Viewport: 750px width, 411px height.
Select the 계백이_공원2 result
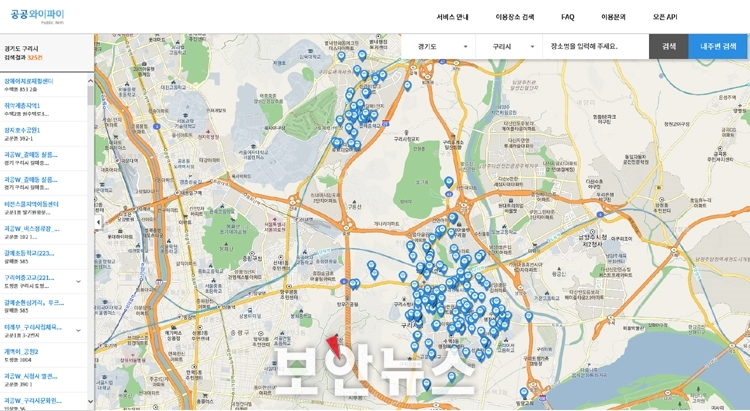point(21,352)
